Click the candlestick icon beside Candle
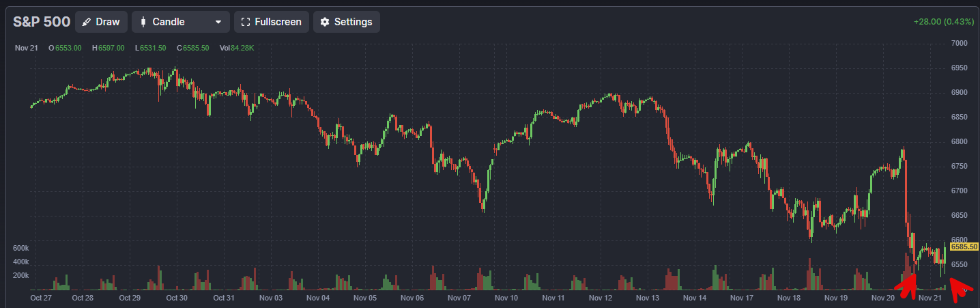980x308 pixels. [143, 22]
